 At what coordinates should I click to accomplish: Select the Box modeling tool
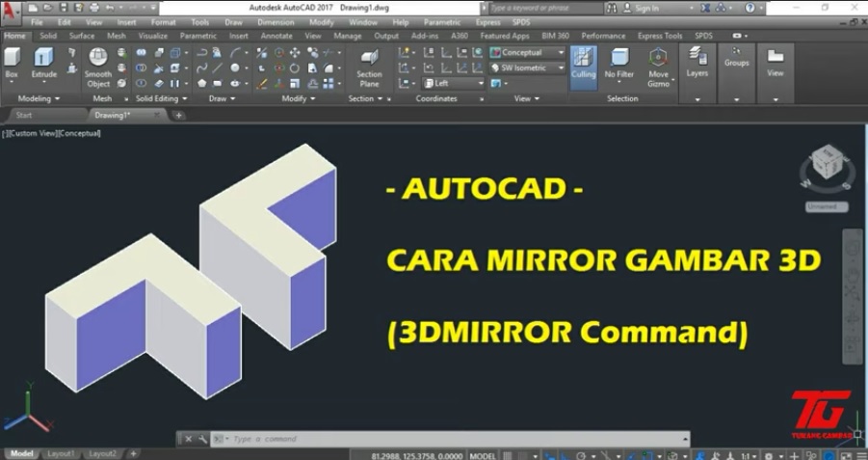(x=12, y=63)
